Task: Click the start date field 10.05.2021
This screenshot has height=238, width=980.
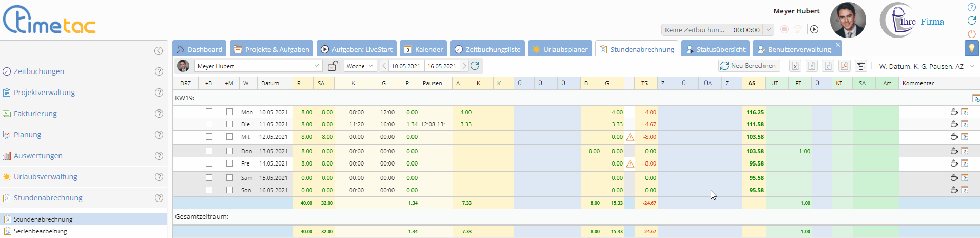Action: pyautogui.click(x=405, y=66)
